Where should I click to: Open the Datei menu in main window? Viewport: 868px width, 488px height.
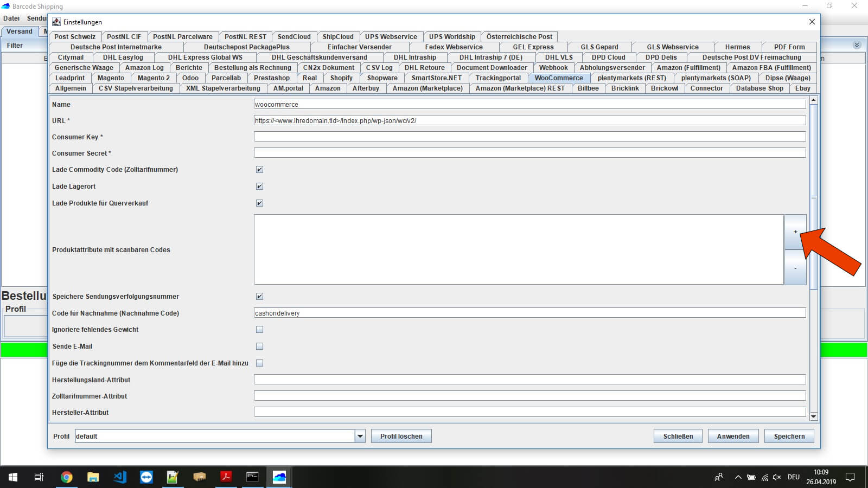(11, 18)
